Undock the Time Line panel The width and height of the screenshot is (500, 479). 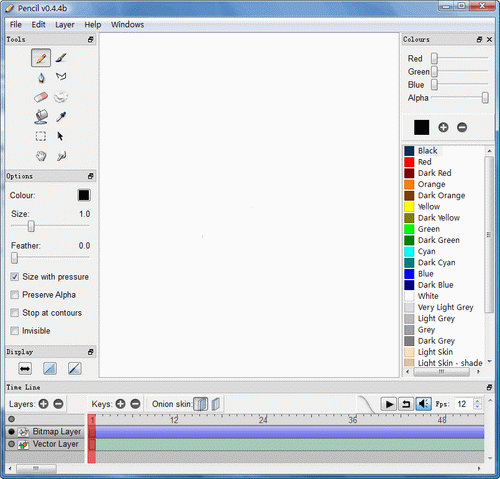489,387
